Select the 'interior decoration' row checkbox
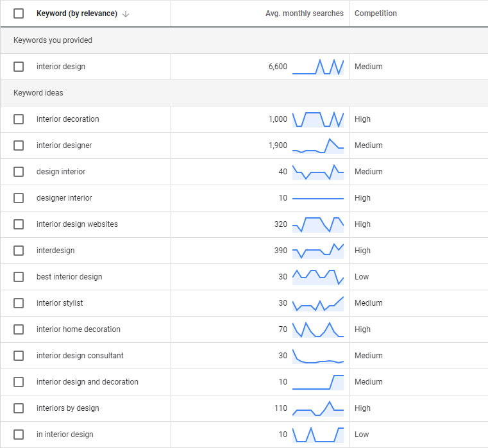Image resolution: width=488 pixels, height=448 pixels. pos(19,119)
